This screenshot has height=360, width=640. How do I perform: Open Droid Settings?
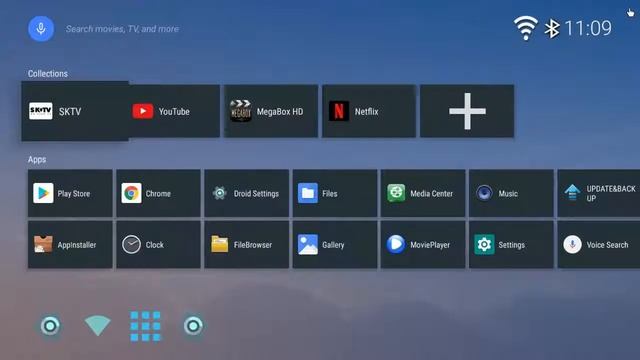pos(247,193)
